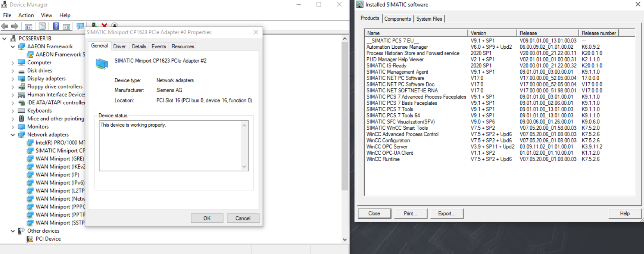644x254 pixels.
Task: Click the Mice and other pointing devices icon
Action: 21,118
